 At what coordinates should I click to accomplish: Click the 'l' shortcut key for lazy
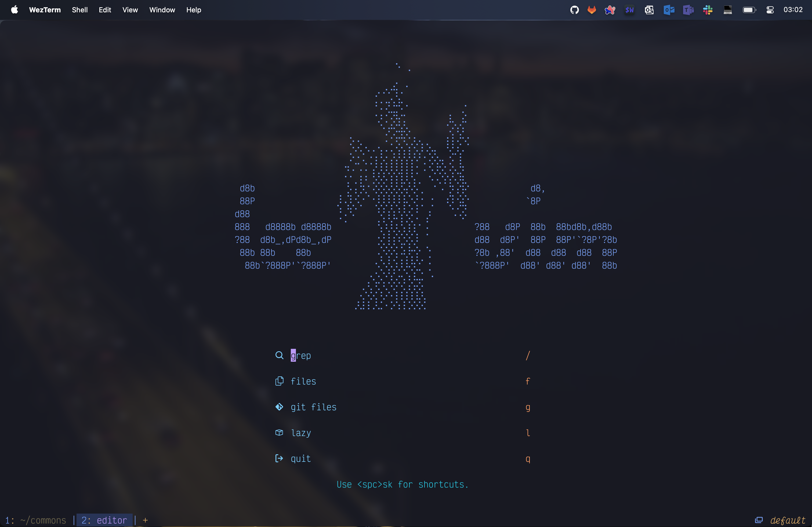528,433
